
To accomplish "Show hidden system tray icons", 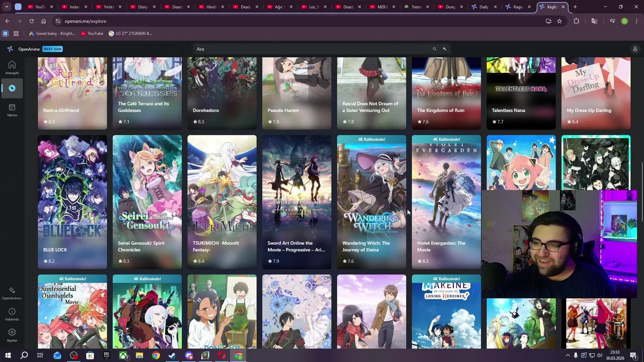I will tap(568, 355).
